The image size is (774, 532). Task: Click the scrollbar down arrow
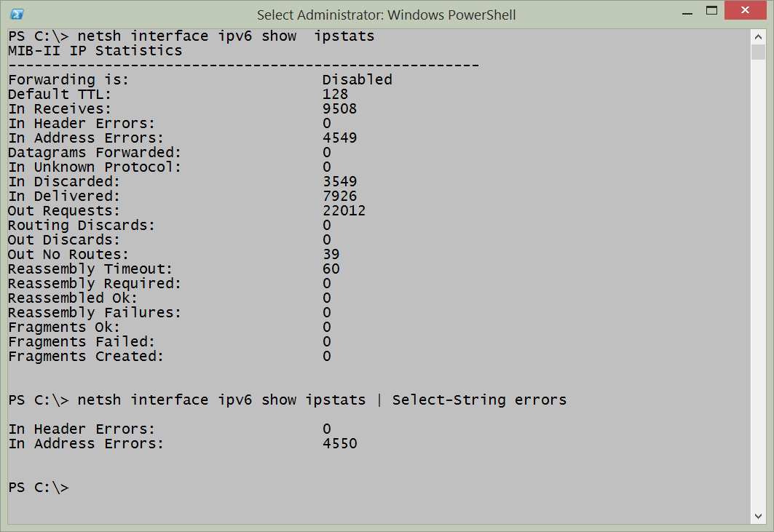(x=757, y=516)
